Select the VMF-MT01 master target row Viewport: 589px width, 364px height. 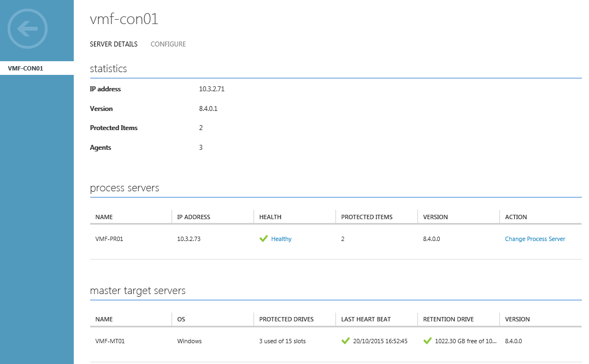click(x=110, y=341)
